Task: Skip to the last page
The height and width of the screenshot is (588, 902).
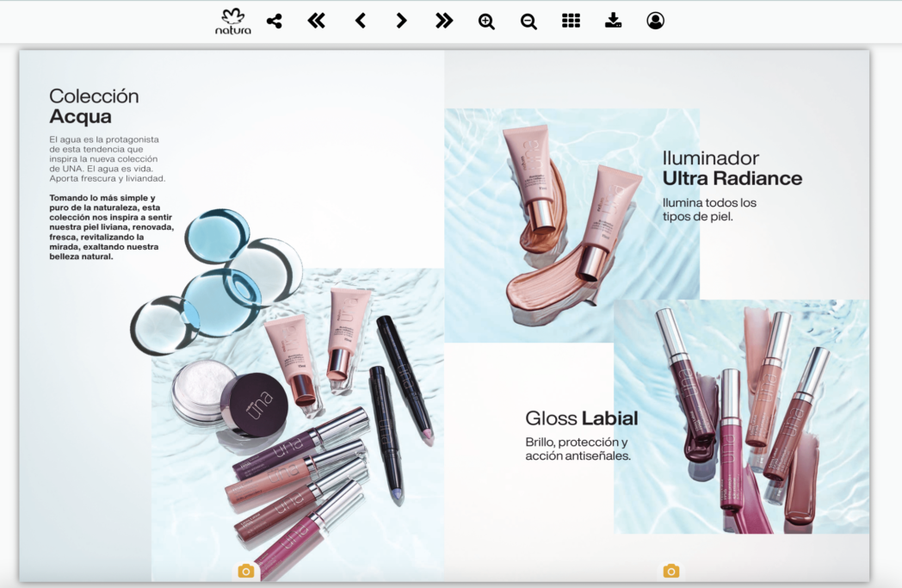Action: point(444,22)
